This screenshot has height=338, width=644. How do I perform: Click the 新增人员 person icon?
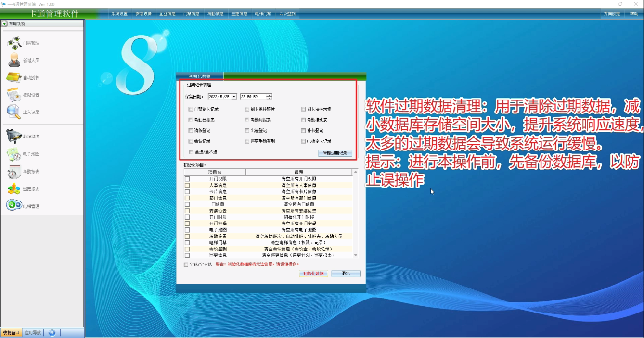(14, 61)
